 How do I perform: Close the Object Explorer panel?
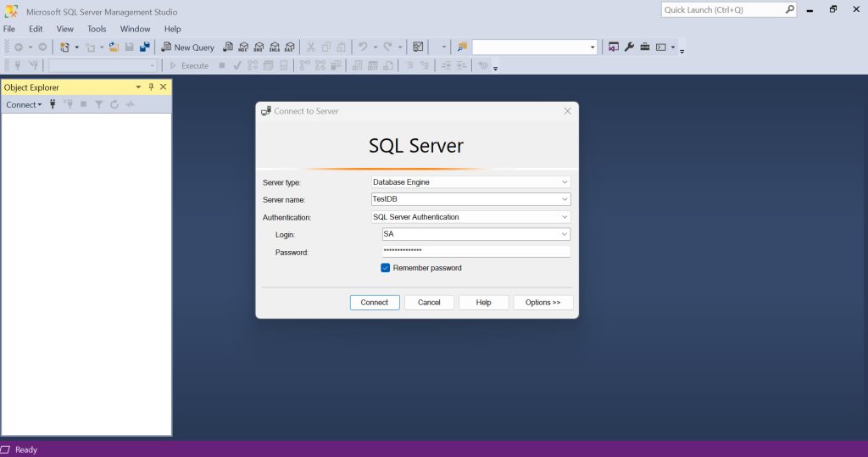coord(164,87)
